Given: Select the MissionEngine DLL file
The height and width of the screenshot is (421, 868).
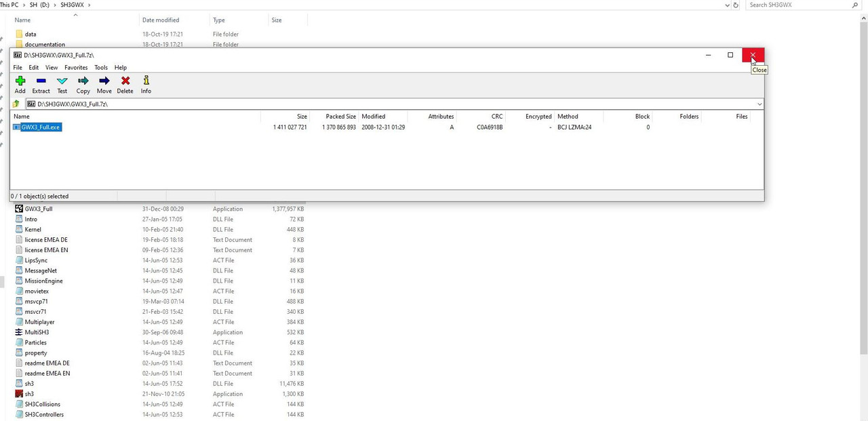Looking at the screenshot, I should 43,281.
